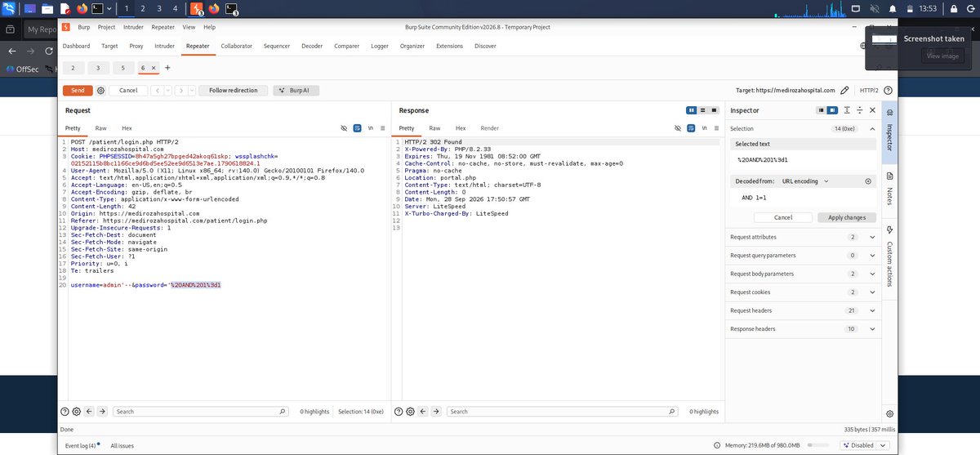Select side-by-side split layout icon
Screen dimensions: 980x455
click(692, 110)
